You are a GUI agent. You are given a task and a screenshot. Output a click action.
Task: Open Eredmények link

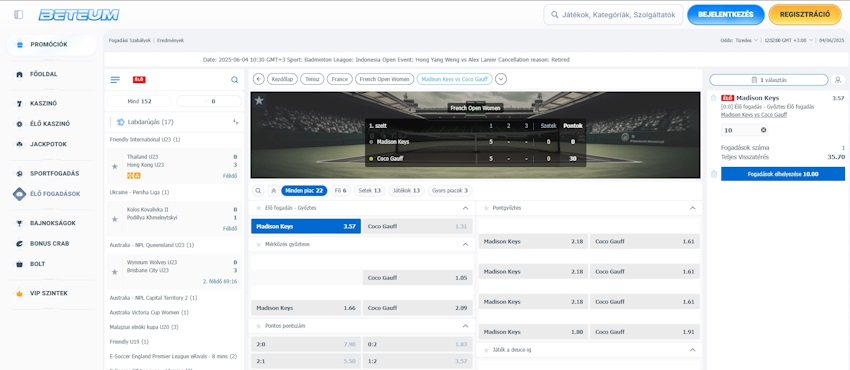coord(170,40)
